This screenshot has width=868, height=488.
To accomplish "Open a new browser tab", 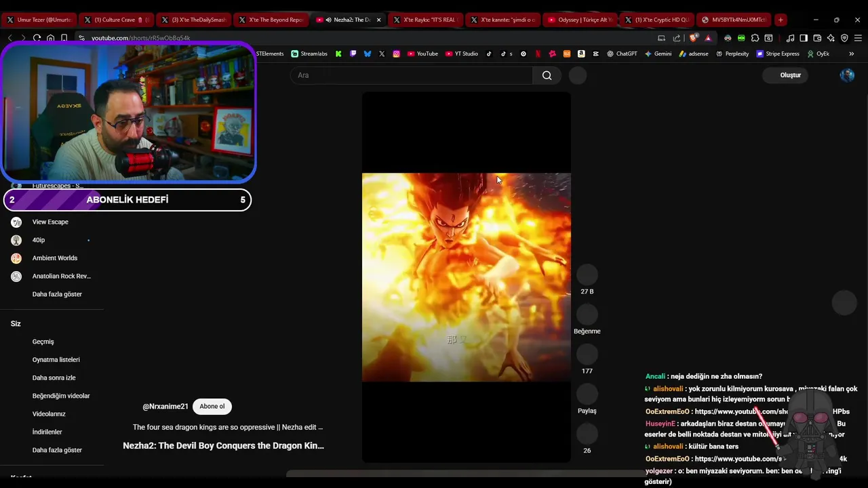I will pyautogui.click(x=781, y=20).
